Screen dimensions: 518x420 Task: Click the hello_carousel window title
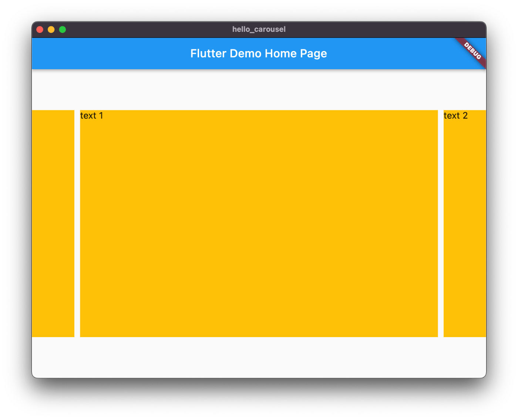(x=259, y=29)
